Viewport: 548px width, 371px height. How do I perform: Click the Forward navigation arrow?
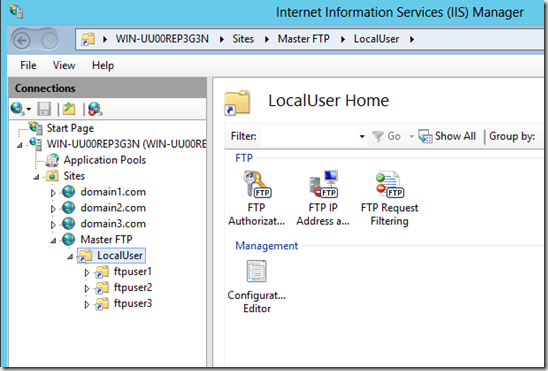tap(50, 41)
